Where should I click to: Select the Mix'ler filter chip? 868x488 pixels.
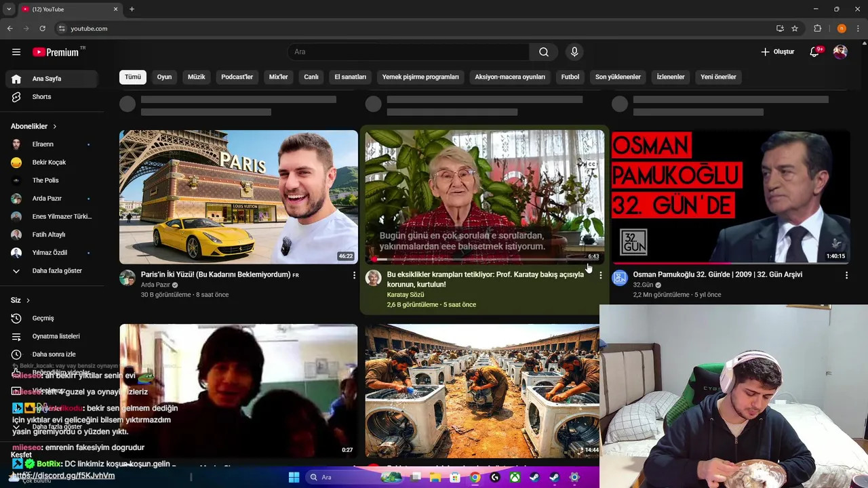(279, 77)
